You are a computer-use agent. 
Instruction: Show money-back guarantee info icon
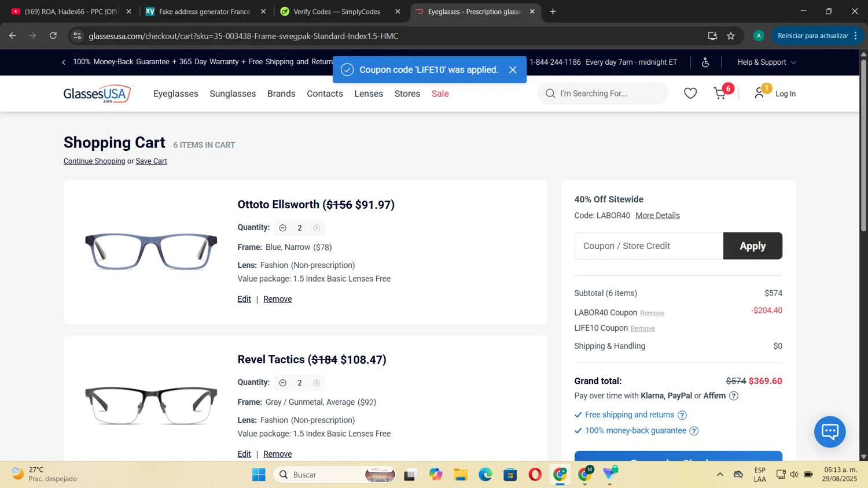694,431
